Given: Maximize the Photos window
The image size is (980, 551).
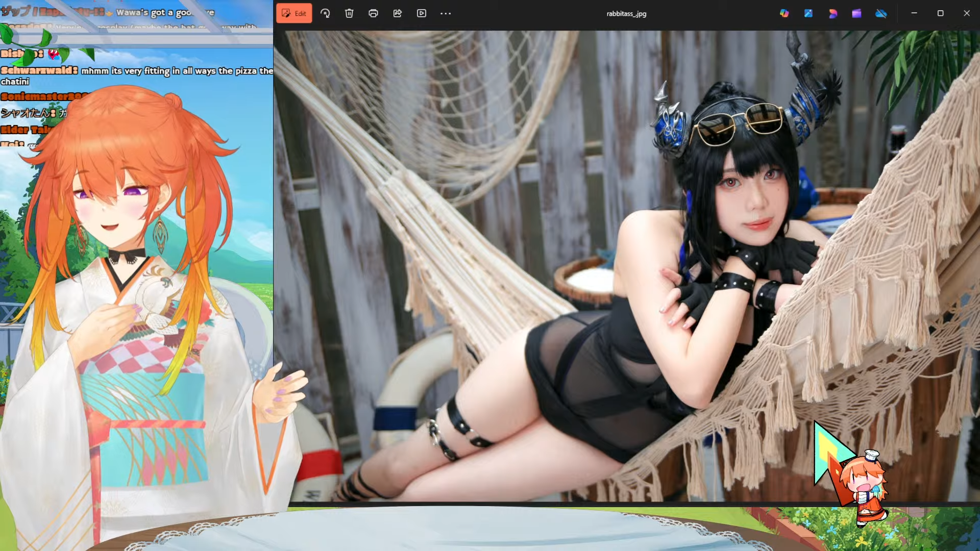Looking at the screenshot, I should (940, 13).
